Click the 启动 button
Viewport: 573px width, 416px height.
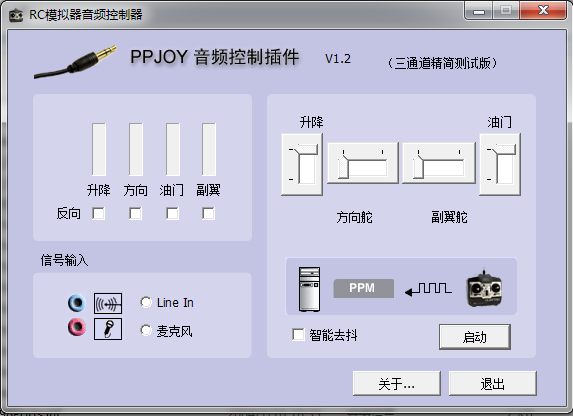[475, 337]
